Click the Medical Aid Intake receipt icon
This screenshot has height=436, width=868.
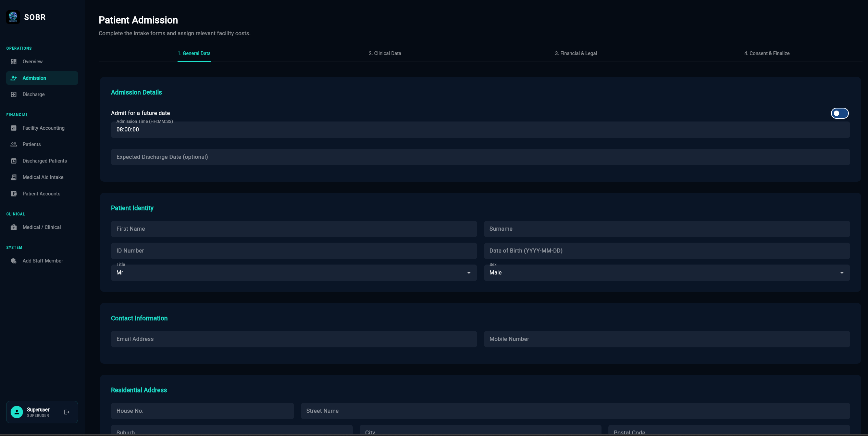14,177
